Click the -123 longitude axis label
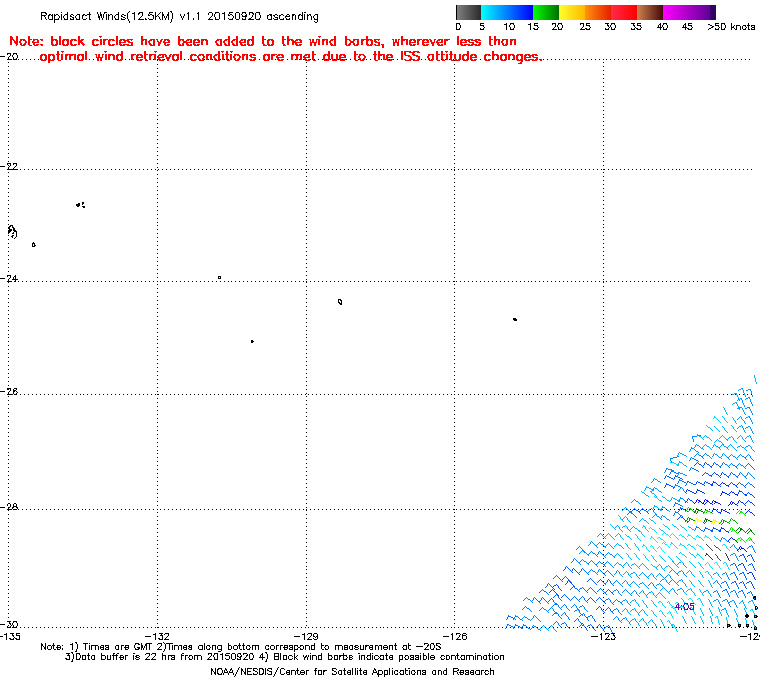The width and height of the screenshot is (760, 688). coord(603,636)
